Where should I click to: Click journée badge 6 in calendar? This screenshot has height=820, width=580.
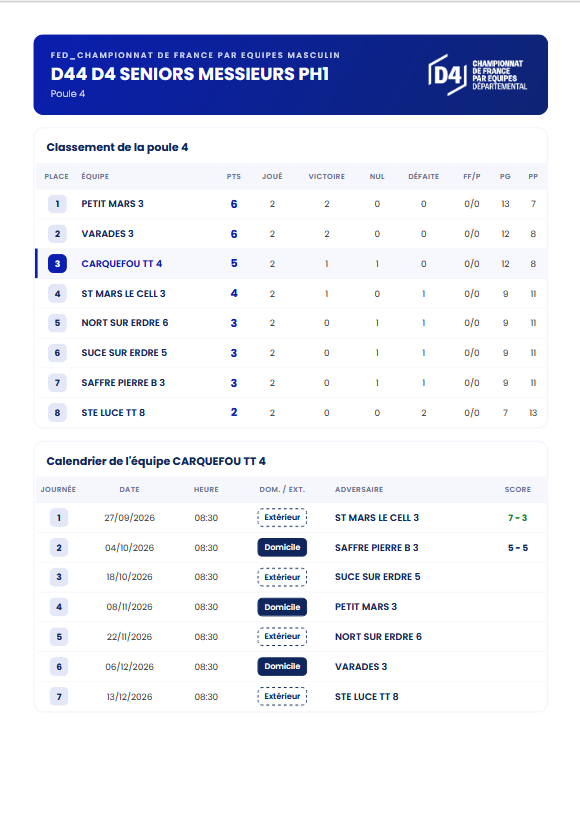59,667
